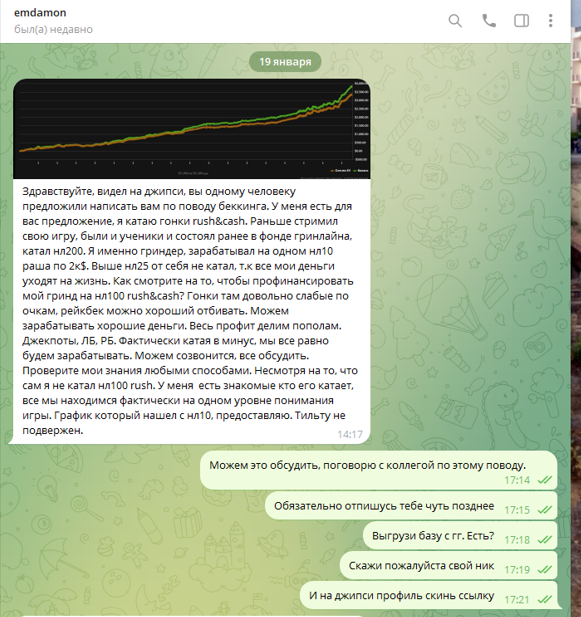This screenshot has width=581, height=617.
Task: Toggle the right sidebar panel
Action: (x=521, y=20)
